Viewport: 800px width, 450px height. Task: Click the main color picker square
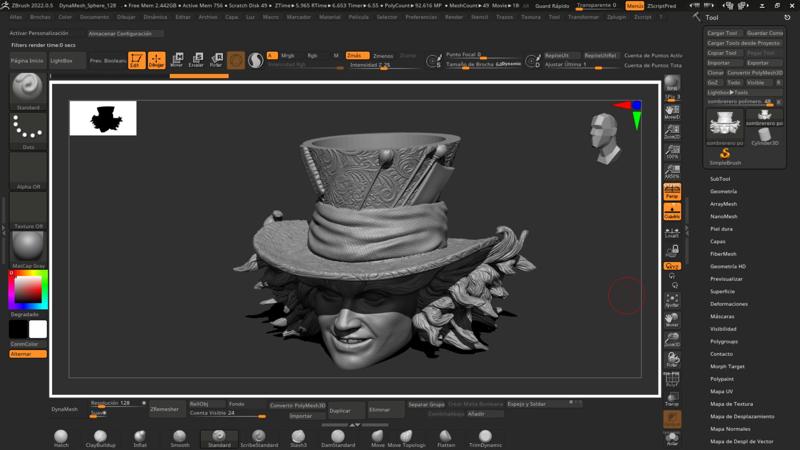tap(27, 291)
